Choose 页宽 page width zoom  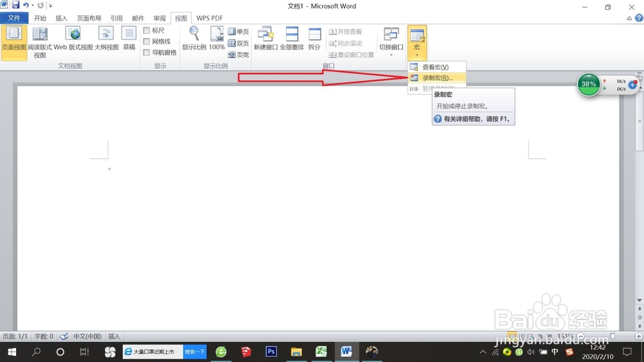coord(239,55)
